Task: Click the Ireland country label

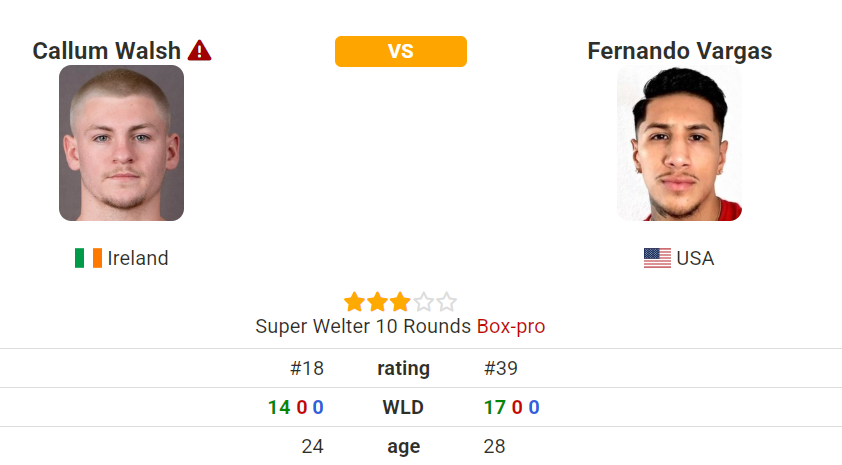Action: click(138, 258)
